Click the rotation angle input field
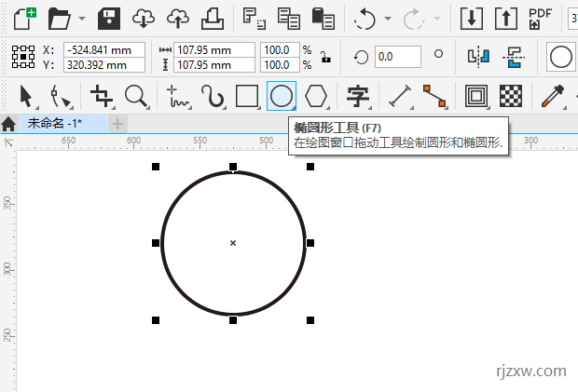The height and width of the screenshot is (392, 578). tap(397, 57)
